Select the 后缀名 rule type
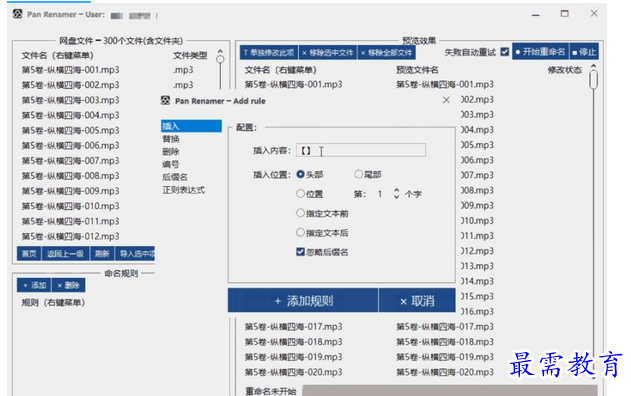The height and width of the screenshot is (396, 631). tap(175, 177)
